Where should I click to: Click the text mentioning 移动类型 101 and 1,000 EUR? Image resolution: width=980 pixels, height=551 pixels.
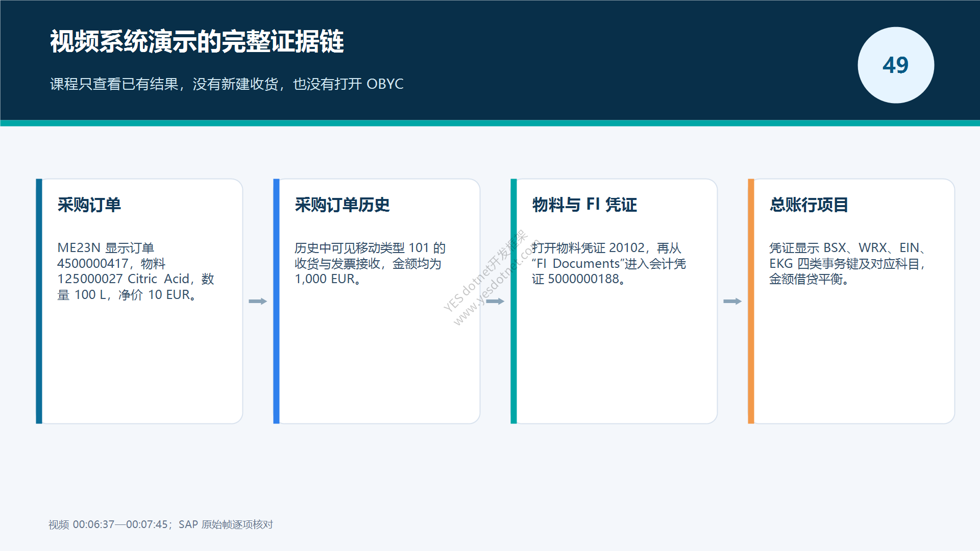point(370,263)
